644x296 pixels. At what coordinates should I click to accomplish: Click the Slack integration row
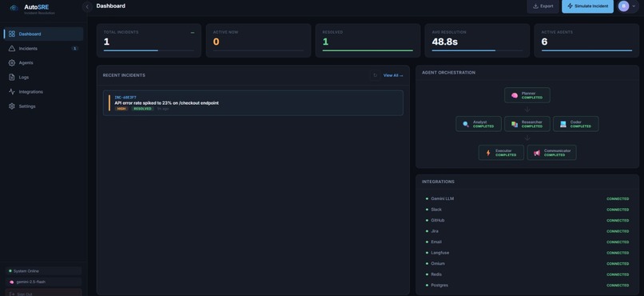[x=527, y=210]
